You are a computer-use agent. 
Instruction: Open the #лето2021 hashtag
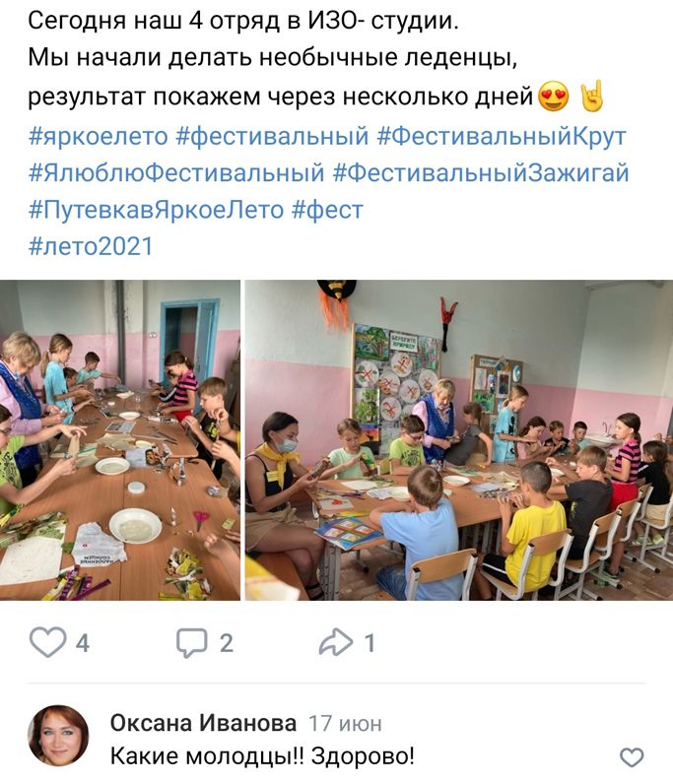tap(91, 246)
